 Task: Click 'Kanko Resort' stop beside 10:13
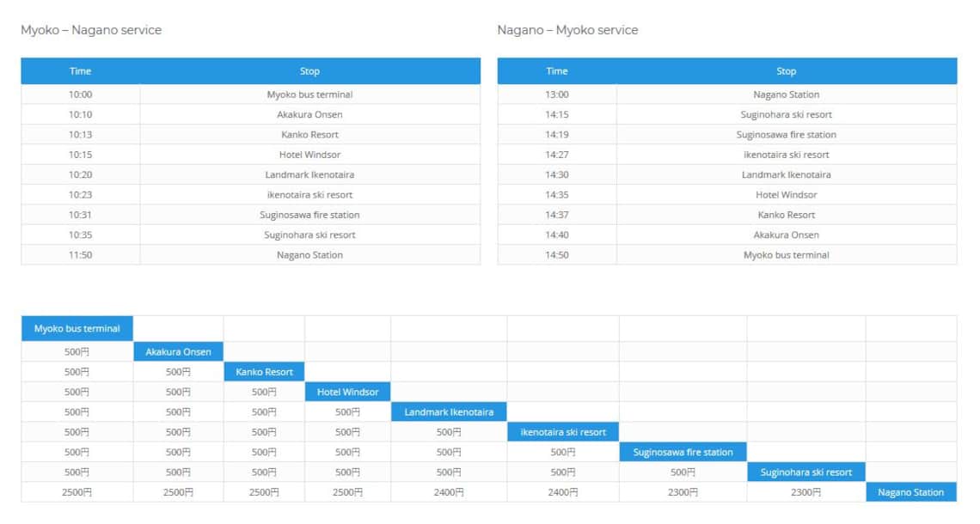click(310, 134)
